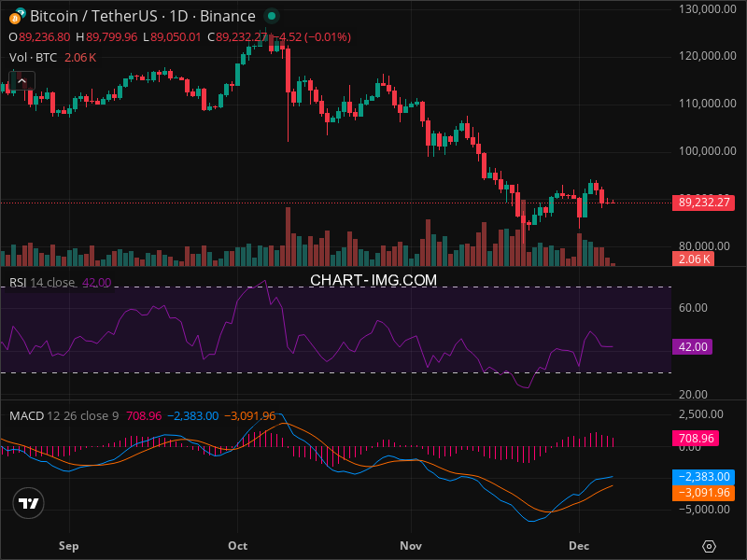Select the RSI 14 close indicator label
The height and width of the screenshot is (560, 747).
(x=42, y=283)
